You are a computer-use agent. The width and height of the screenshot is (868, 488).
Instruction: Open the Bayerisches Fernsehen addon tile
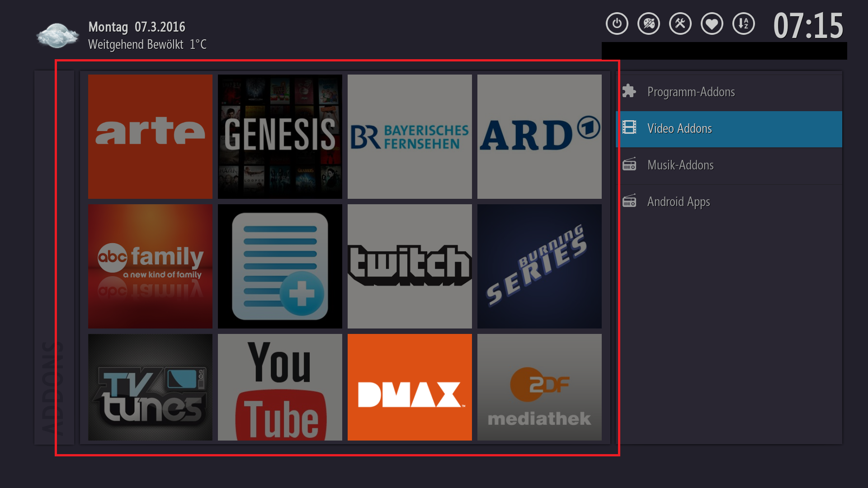[x=410, y=136]
